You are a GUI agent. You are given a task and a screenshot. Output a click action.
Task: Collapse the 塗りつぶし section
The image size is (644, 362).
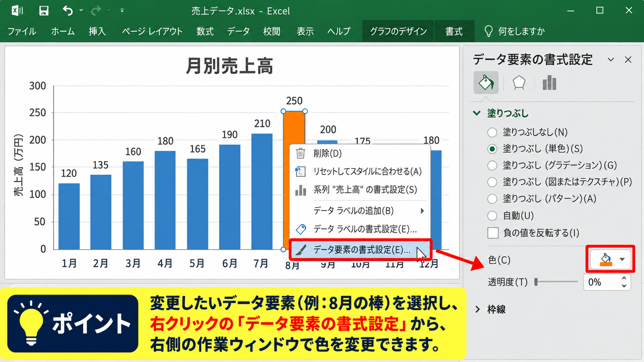coord(477,113)
